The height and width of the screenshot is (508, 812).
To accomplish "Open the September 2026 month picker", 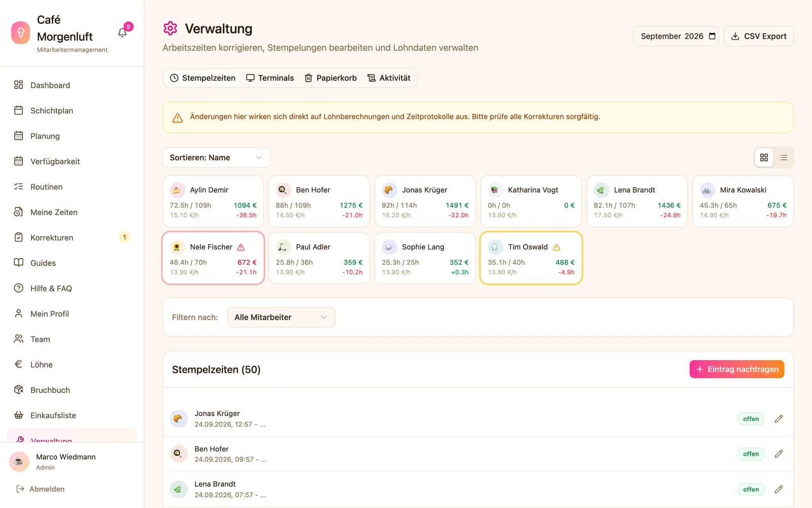I will (x=676, y=36).
